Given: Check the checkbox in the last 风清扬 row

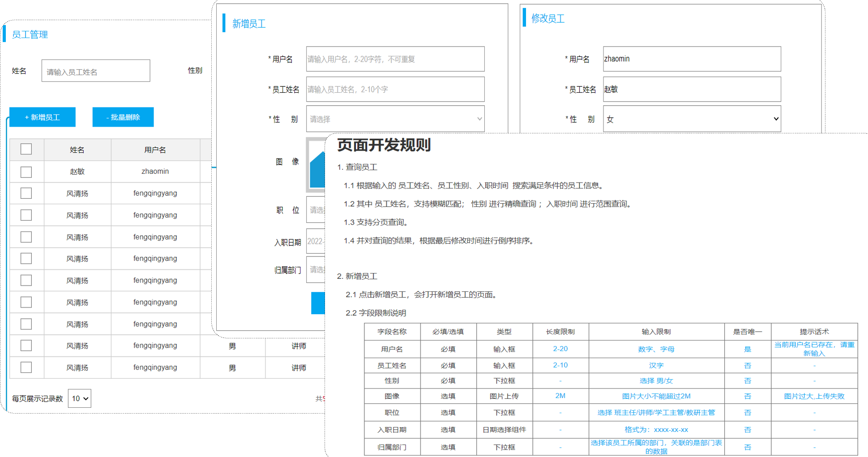Looking at the screenshot, I should (x=26, y=367).
